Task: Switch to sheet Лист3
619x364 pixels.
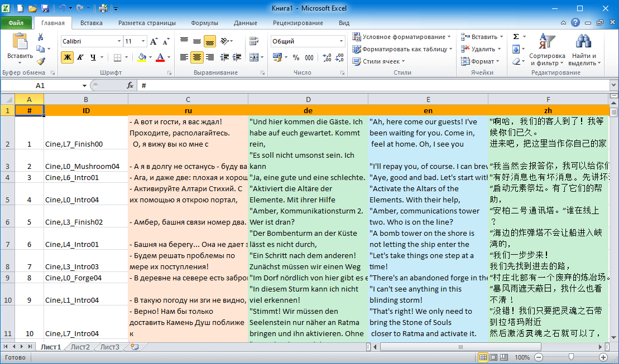Action: point(109,347)
